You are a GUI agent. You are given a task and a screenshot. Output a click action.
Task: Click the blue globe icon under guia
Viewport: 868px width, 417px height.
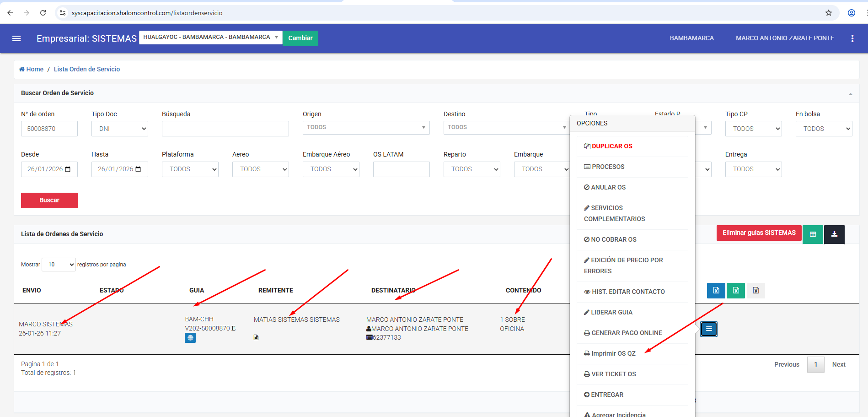[190, 338]
